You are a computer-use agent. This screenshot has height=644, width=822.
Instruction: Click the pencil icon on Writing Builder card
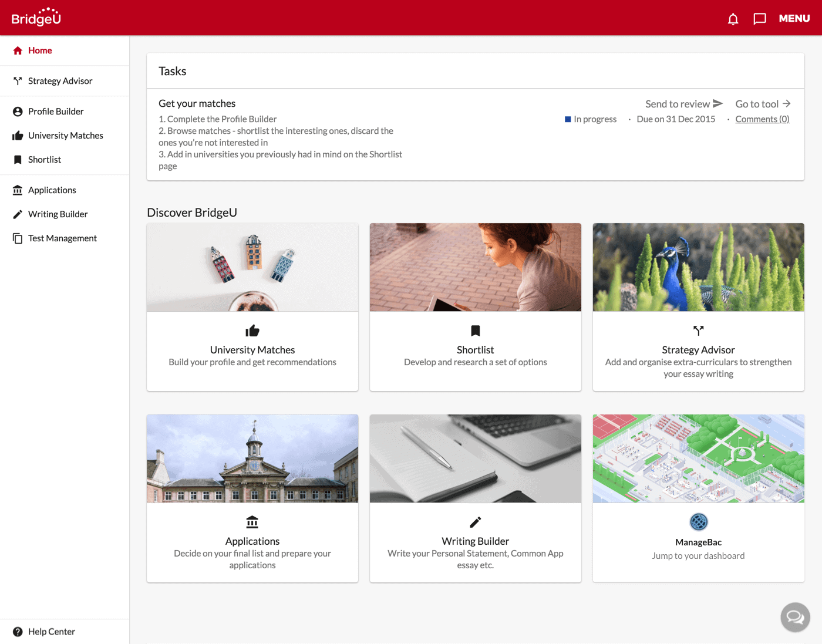point(476,522)
